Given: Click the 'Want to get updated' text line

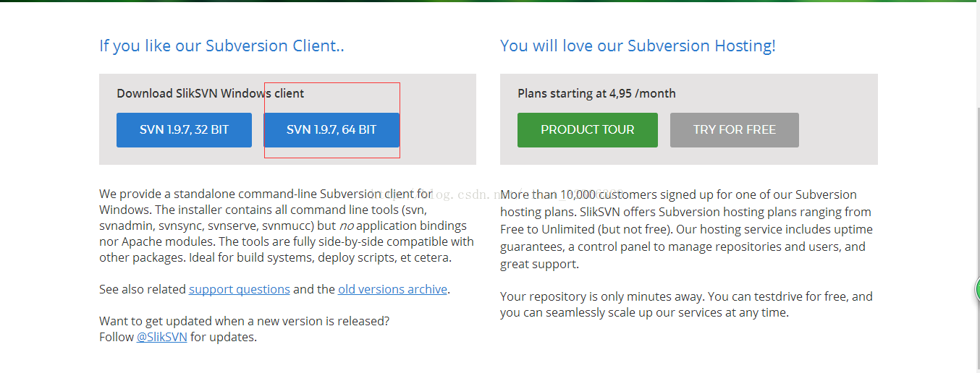Looking at the screenshot, I should tap(244, 320).
